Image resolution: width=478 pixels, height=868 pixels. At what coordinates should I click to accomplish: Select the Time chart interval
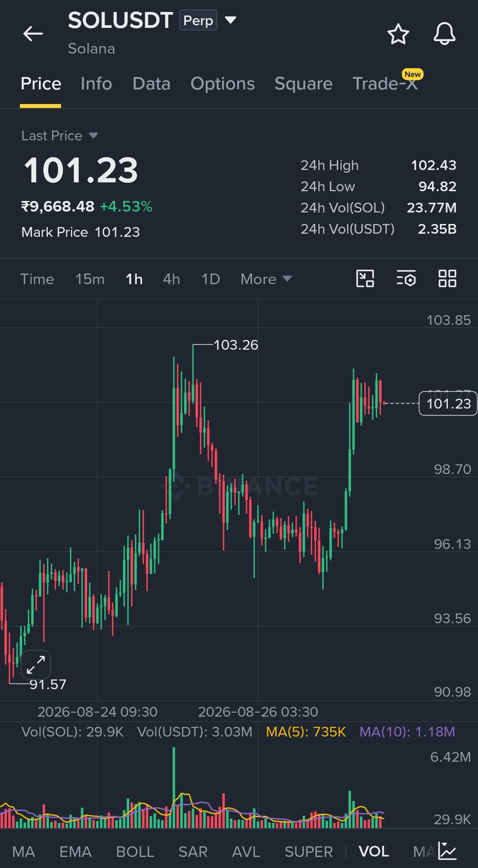(37, 279)
